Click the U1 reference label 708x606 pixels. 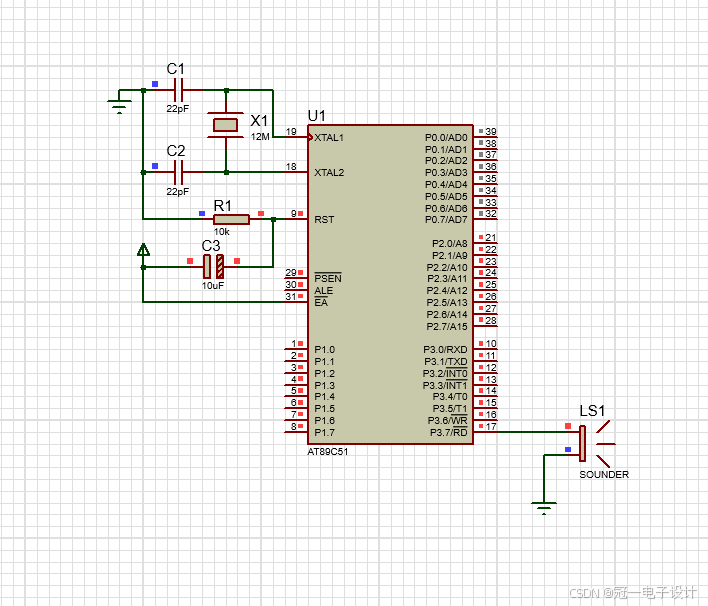pos(317,116)
